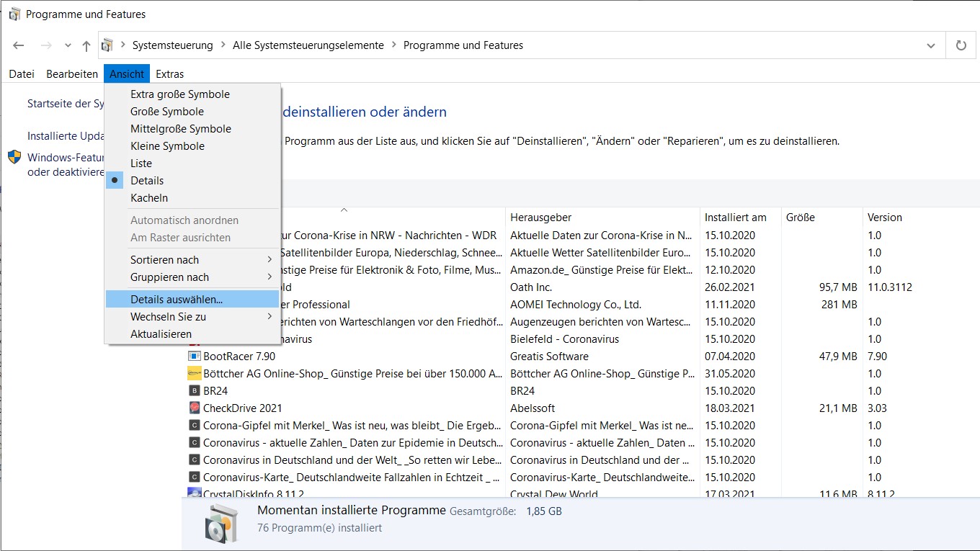Viewport: 980px width, 551px height.
Task: Go up one folder level arrow
Action: (x=86, y=45)
